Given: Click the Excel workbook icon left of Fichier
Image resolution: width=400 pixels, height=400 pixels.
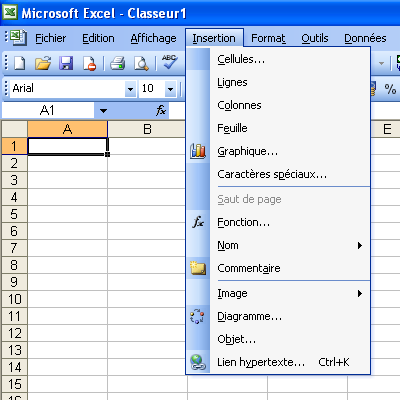Looking at the screenshot, I should tap(18, 38).
